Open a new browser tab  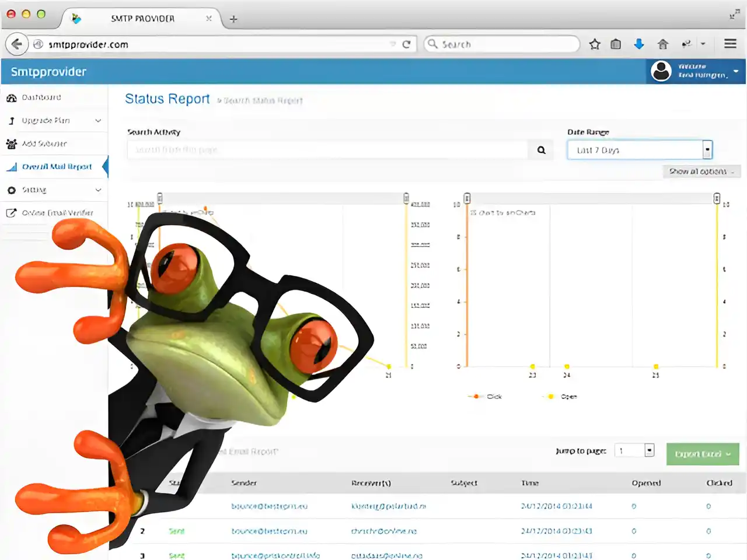point(233,19)
